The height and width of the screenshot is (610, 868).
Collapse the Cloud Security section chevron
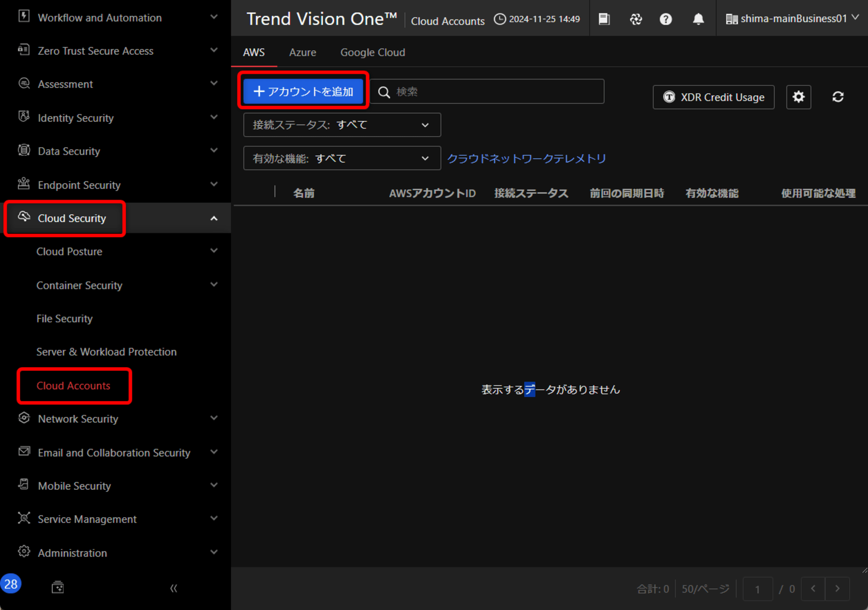pos(214,218)
